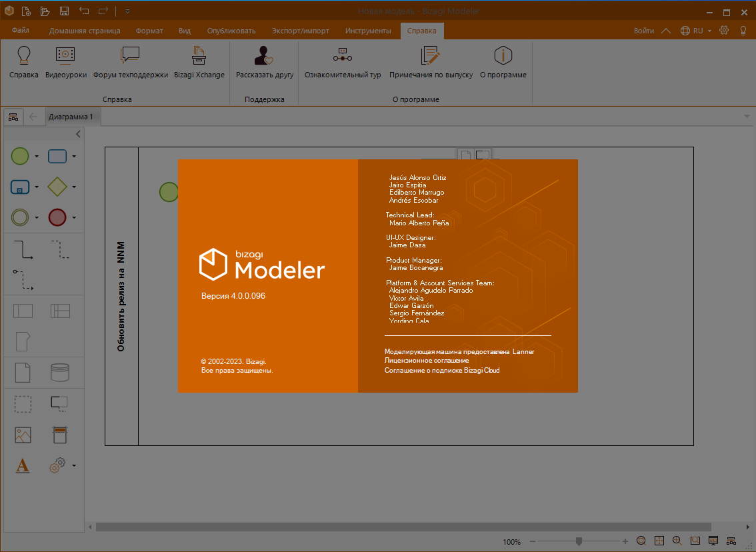Expand Intermediate Event dropdown arrow
Screen dimensions: 756x552
(37, 217)
